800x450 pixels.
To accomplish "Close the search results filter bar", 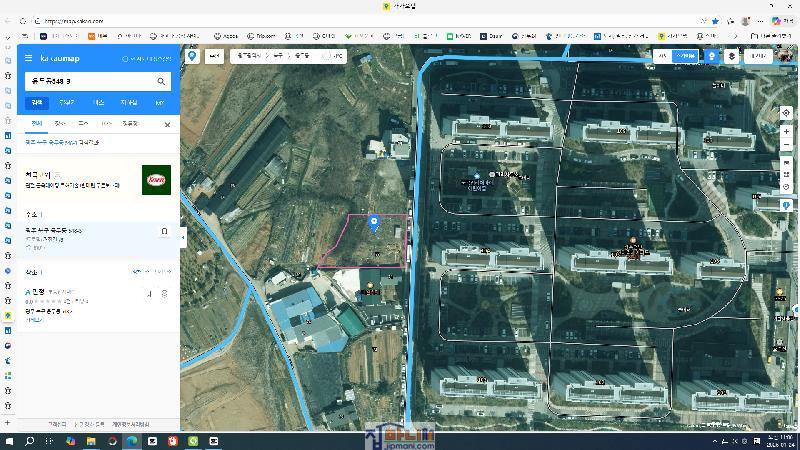I will click(x=167, y=125).
